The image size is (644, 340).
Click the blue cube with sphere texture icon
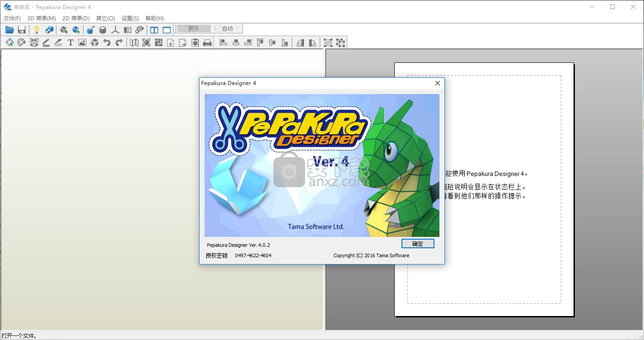click(49, 30)
